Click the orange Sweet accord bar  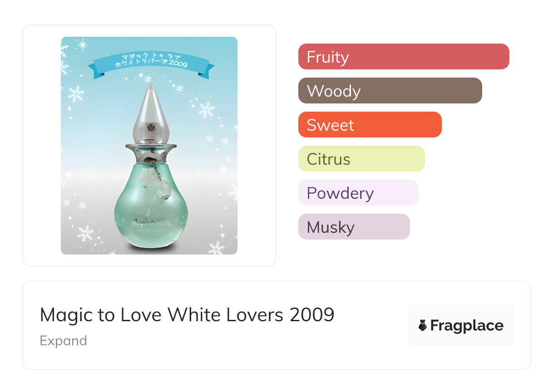click(370, 125)
